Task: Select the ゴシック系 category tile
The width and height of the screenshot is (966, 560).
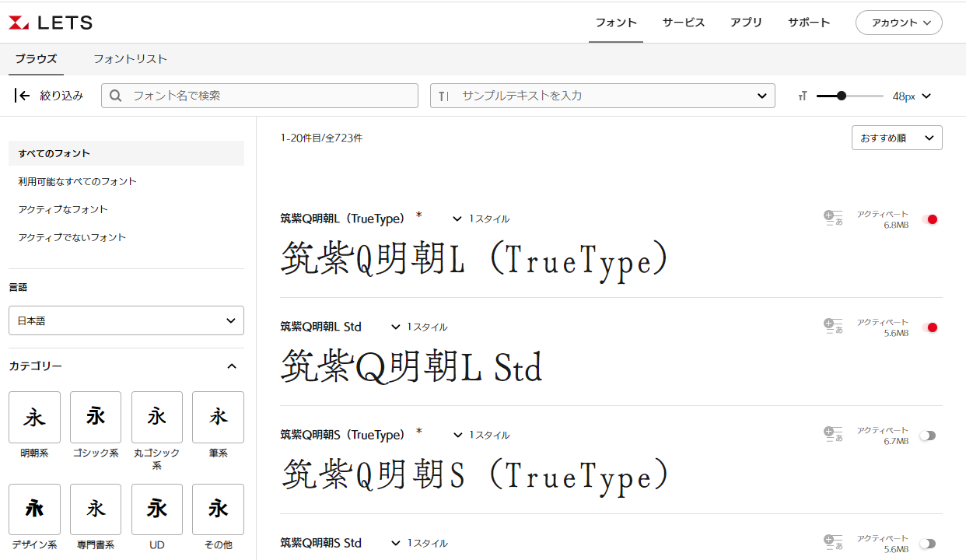Action: coord(96,417)
